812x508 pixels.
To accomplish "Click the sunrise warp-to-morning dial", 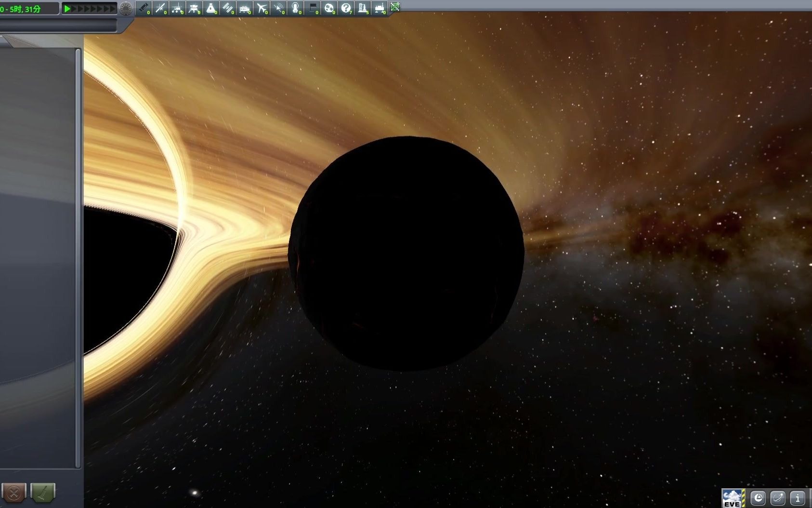I will (126, 9).
